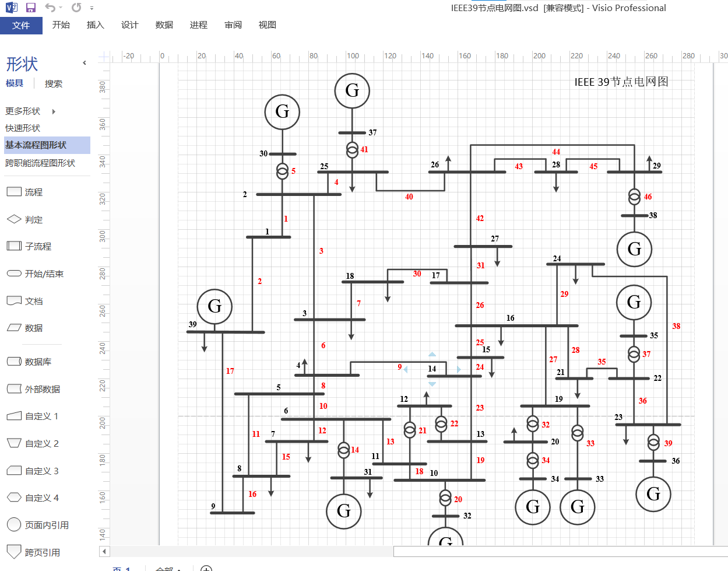The width and height of the screenshot is (728, 571).
Task: Click the Redo arrow icon
Action: tap(76, 8)
